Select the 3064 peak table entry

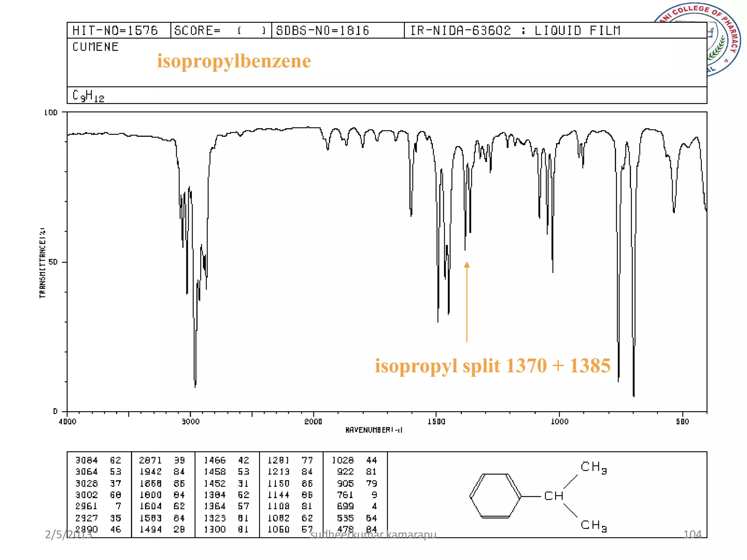tap(98, 472)
